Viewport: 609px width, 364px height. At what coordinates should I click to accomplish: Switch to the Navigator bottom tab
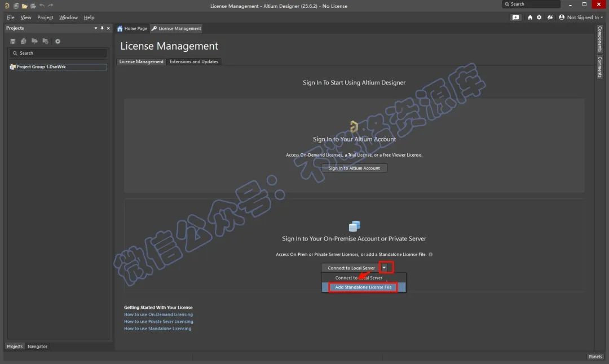coord(37,347)
